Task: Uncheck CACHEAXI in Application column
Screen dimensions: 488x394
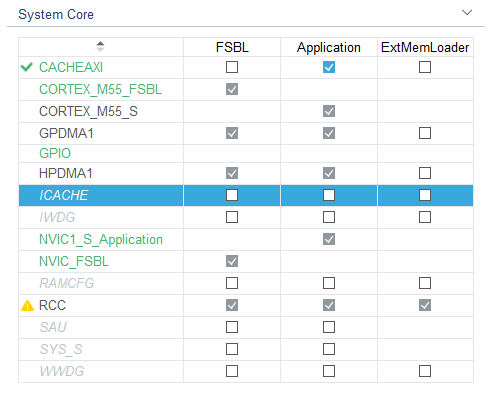Action: 329,67
